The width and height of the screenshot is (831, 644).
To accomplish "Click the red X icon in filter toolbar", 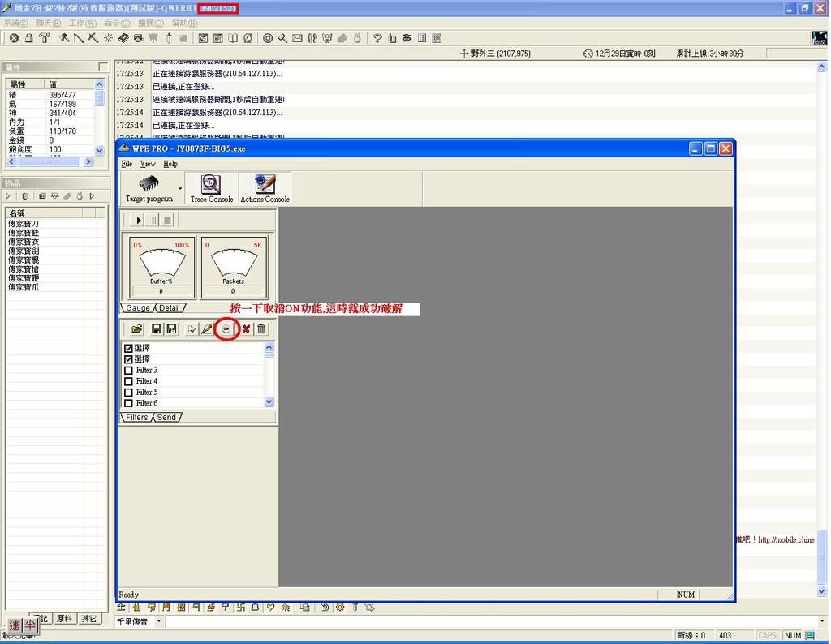I will pyautogui.click(x=246, y=328).
